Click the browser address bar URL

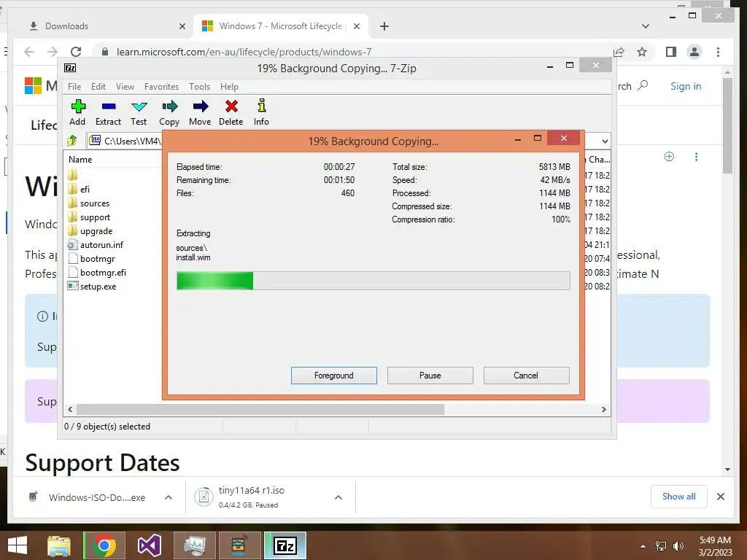(x=244, y=52)
